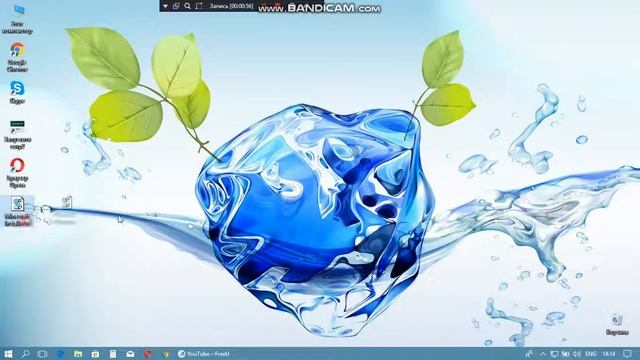
Task: Select the highlighted Microsoft Excel sheet desktop file
Action: [x=17, y=211]
